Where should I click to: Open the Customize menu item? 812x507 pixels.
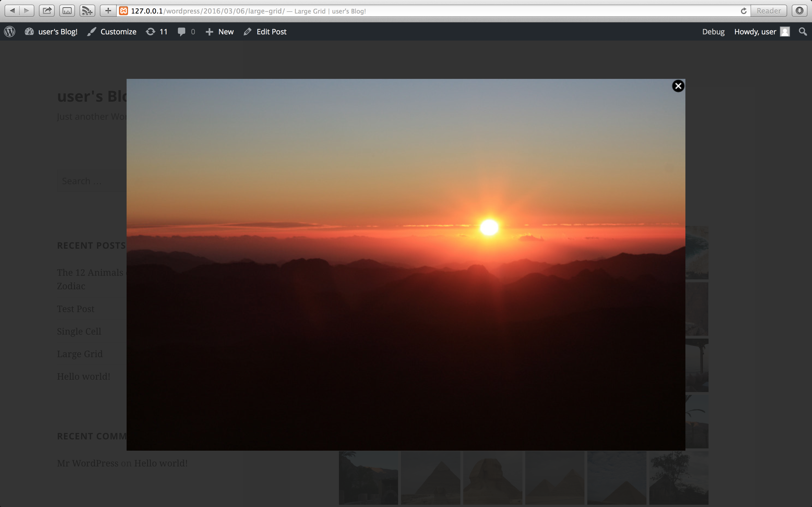tap(112, 32)
